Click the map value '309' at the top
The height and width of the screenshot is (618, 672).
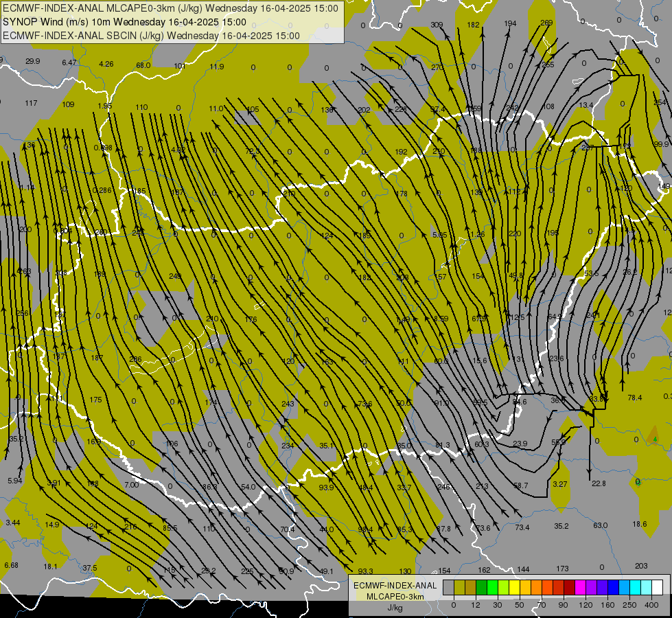pyautogui.click(x=437, y=25)
